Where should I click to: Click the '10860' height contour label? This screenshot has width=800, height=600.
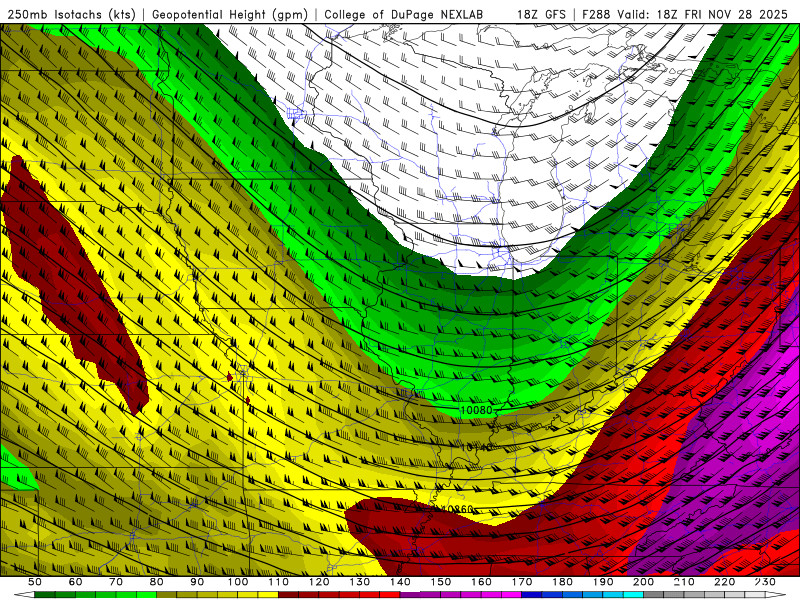[x=457, y=509]
